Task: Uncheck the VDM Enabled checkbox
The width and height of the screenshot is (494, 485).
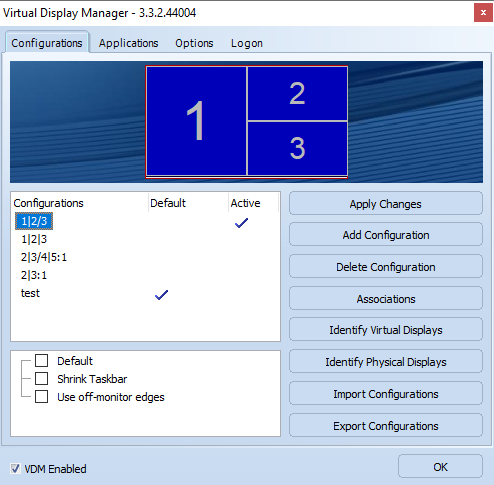Action: pos(15,469)
